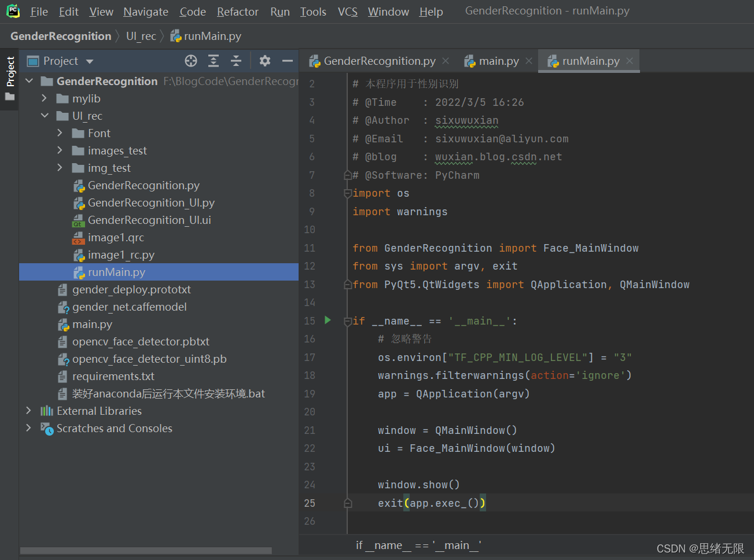Click the opencv_face_detector_uint8.pb file icon
The image size is (754, 560).
pyautogui.click(x=64, y=359)
